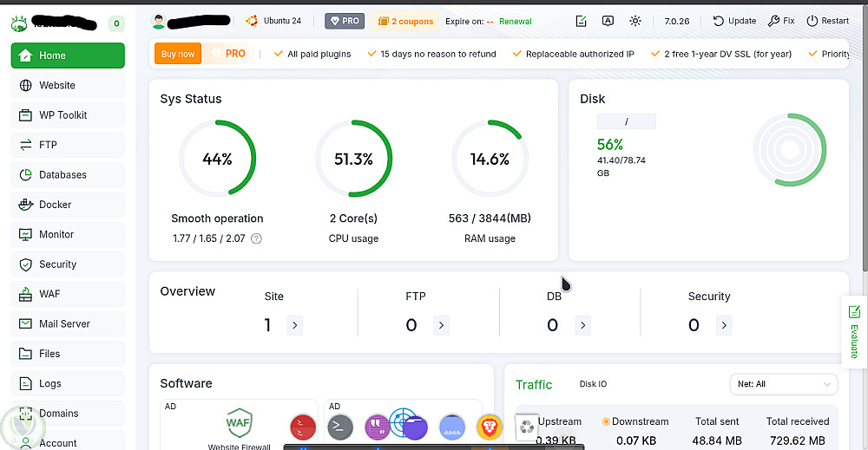Switch to the Disk IO tab
Viewport: 868px width, 450px height.
pos(593,383)
